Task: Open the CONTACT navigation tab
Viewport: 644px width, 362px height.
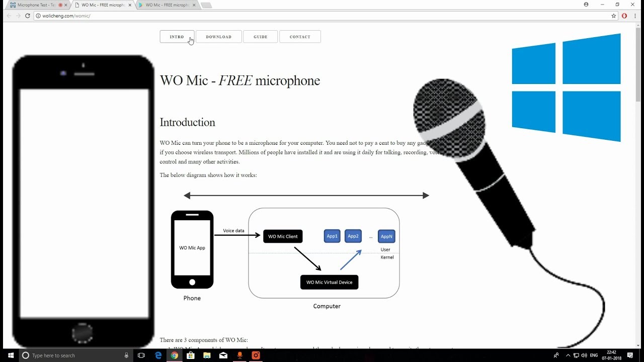Action: pyautogui.click(x=300, y=37)
